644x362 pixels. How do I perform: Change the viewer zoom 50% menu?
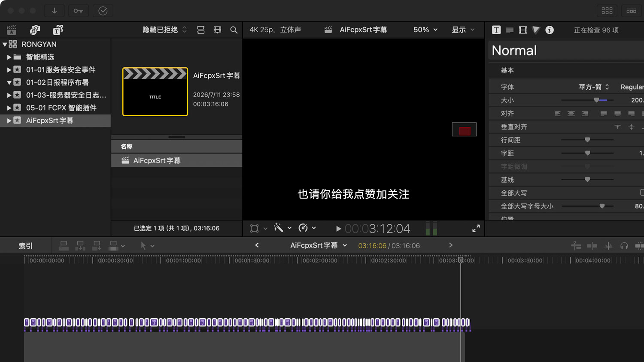(425, 30)
